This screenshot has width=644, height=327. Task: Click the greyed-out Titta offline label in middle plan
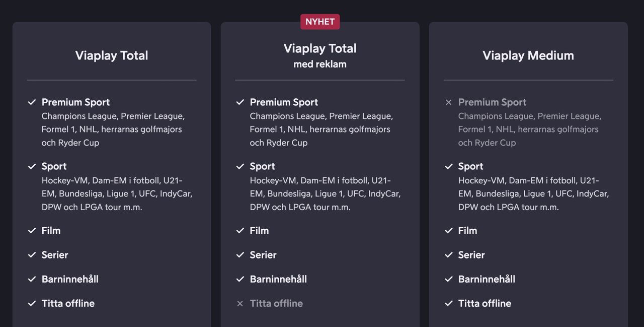point(276,303)
